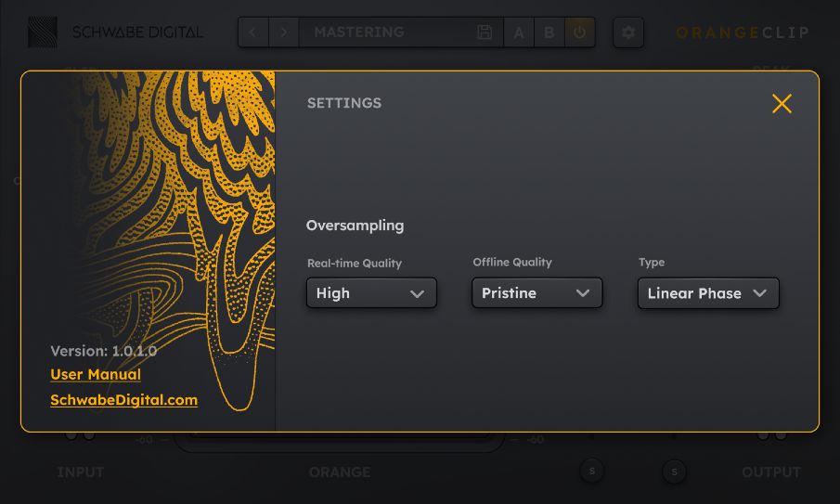Click the ORANGECLIP title text
The height and width of the screenshot is (504, 840).
pyautogui.click(x=742, y=32)
